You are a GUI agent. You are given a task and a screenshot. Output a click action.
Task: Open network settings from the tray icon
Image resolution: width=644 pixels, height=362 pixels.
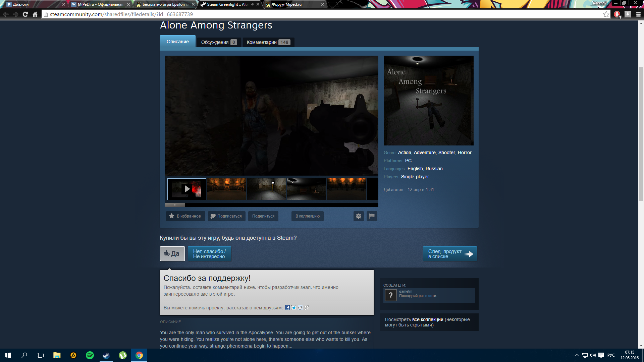point(585,355)
